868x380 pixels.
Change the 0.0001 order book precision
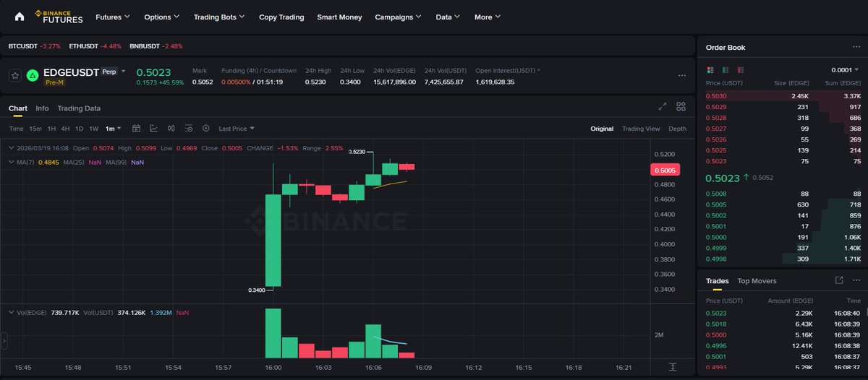(846, 70)
